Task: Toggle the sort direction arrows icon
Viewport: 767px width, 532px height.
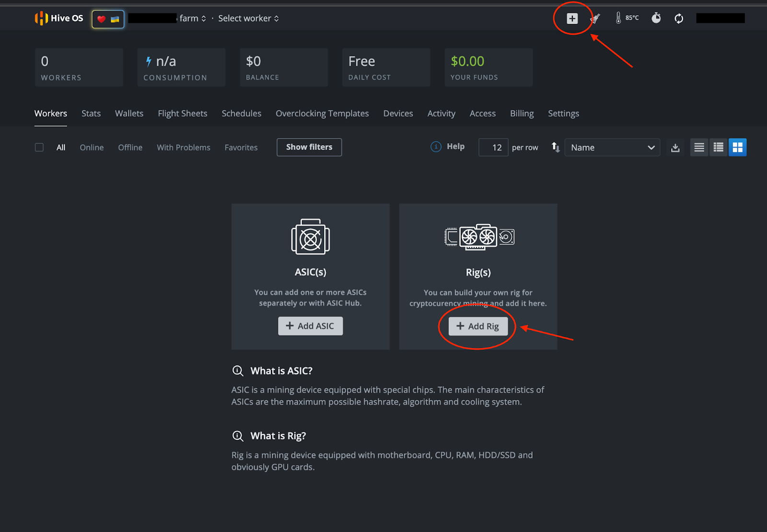Action: point(555,147)
